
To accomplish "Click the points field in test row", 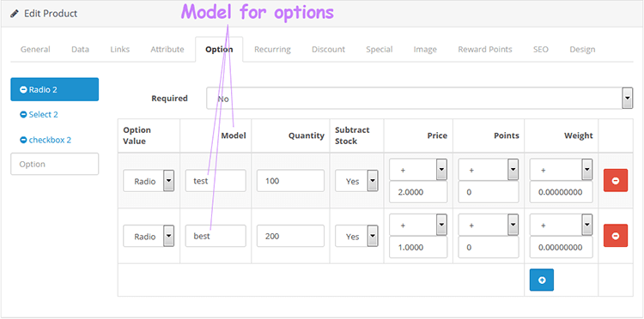I will [489, 192].
